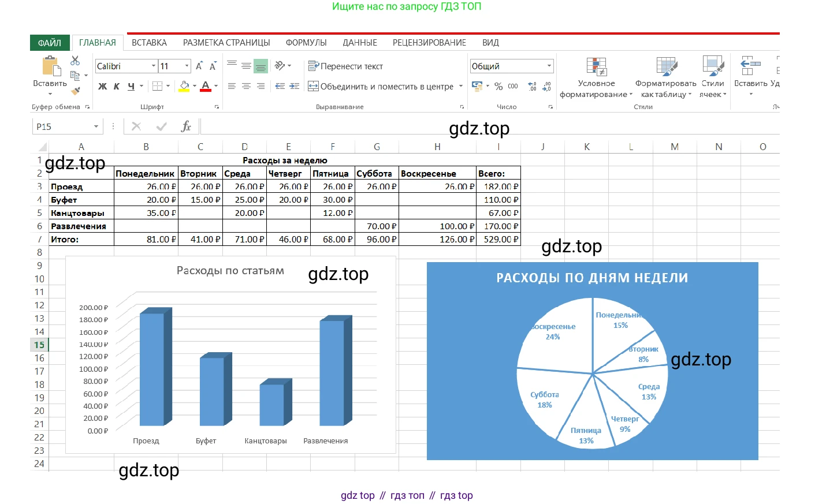The height and width of the screenshot is (504, 815).
Task: Decrease indent in cell
Action: 280,86
